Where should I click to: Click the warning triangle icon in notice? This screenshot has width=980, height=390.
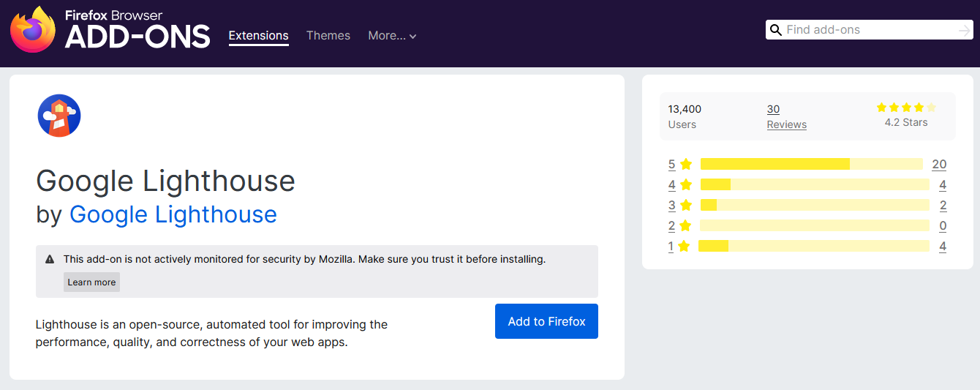[x=50, y=259]
